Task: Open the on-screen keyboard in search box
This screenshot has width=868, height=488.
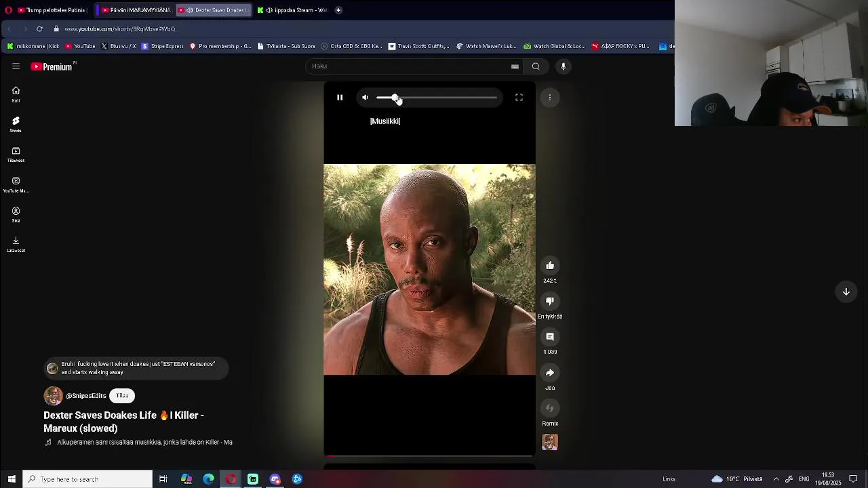Action: (x=515, y=66)
